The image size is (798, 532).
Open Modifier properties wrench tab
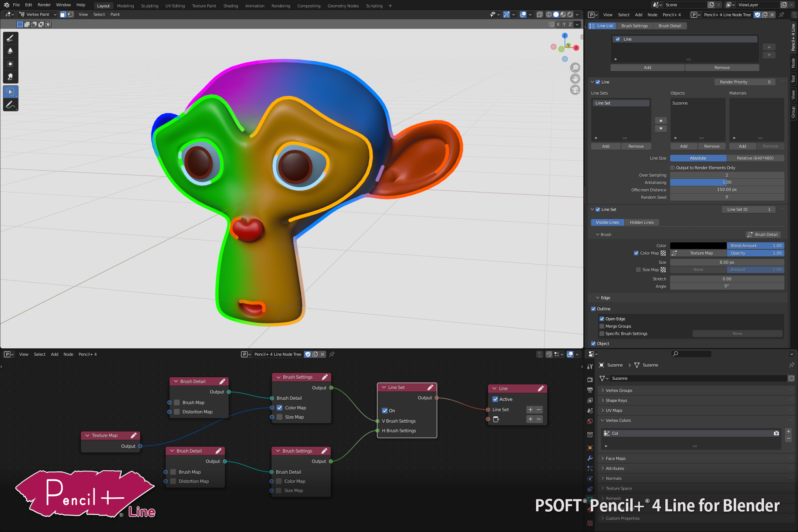(590, 458)
